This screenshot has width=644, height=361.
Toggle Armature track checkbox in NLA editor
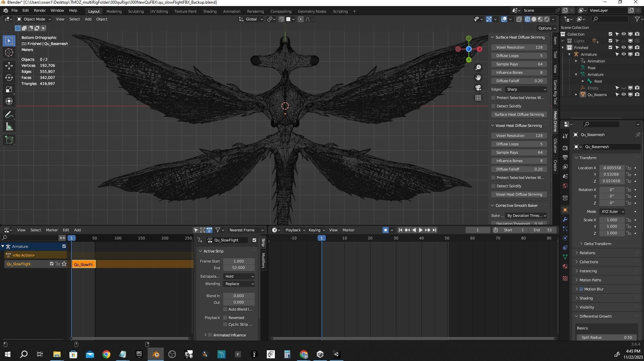coord(64,246)
